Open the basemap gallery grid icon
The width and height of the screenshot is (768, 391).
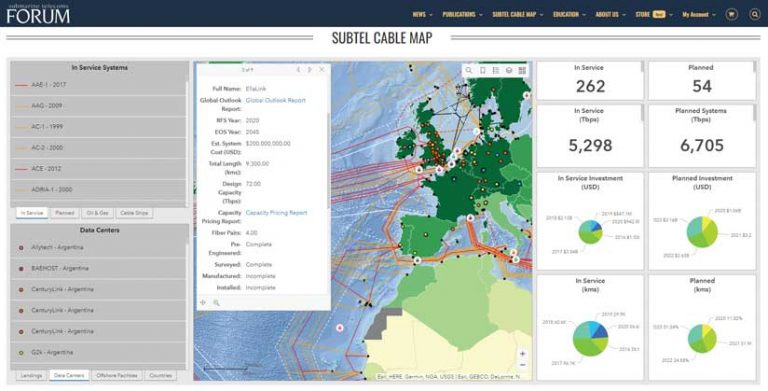click(x=522, y=71)
